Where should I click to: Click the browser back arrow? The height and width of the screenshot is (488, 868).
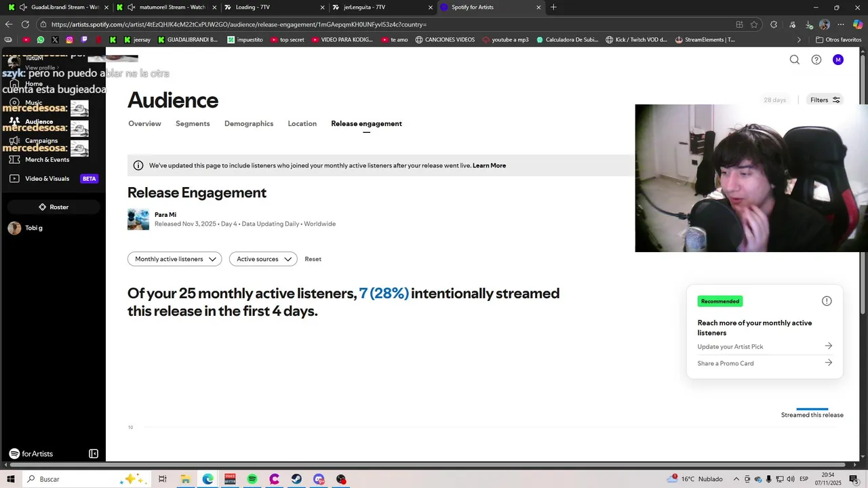click(x=9, y=24)
